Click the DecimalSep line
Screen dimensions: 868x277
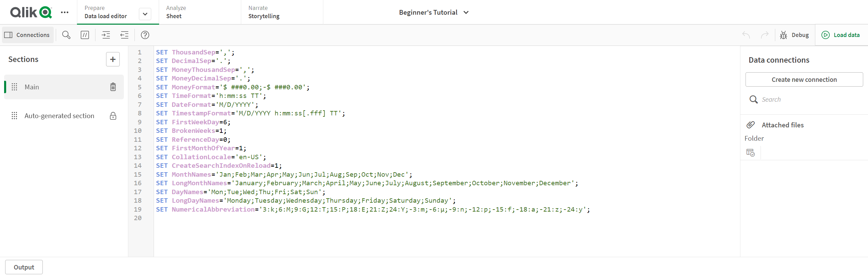(x=193, y=61)
